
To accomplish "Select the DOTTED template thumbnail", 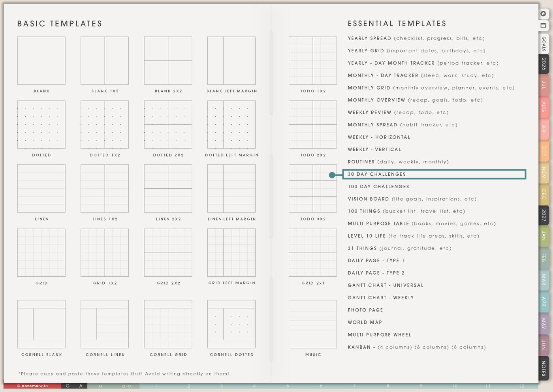I will (x=41, y=125).
